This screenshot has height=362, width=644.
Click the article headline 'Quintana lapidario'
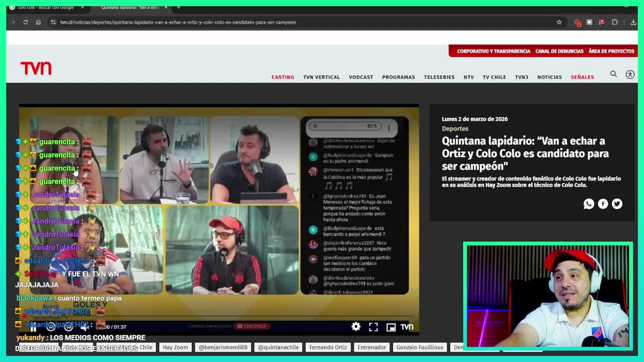tap(525, 153)
